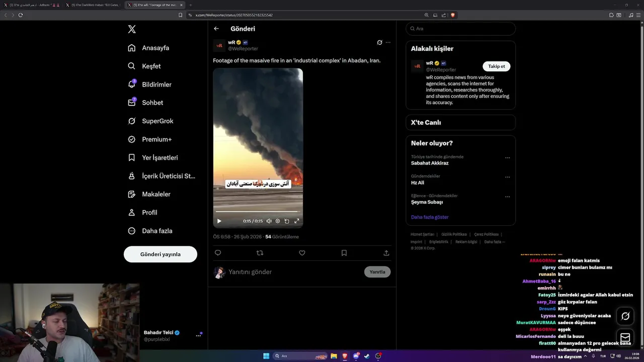This screenshot has width=644, height=362.
Task: Open Sohbet messages
Action: [x=145, y=103]
